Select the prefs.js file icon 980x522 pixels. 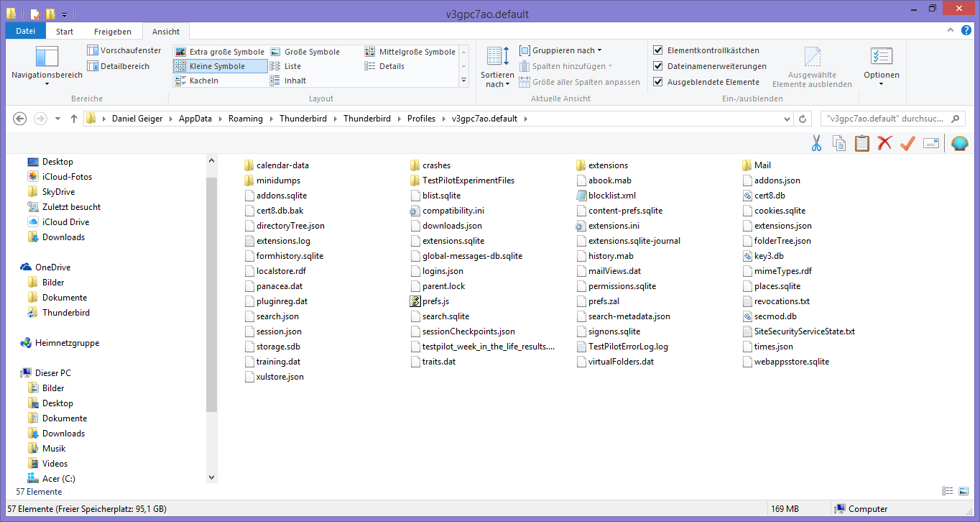point(415,301)
